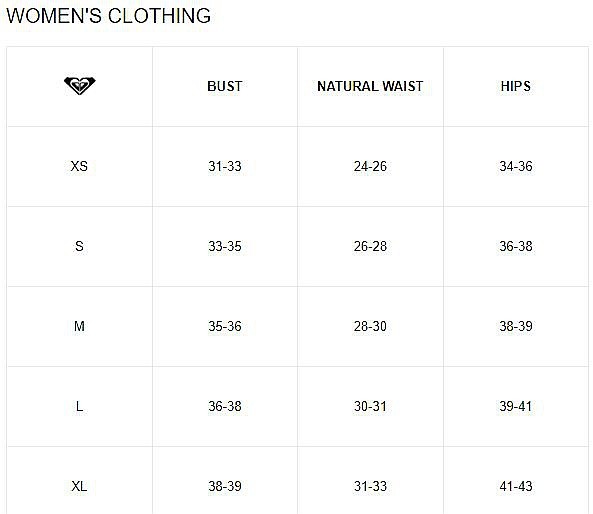Select the S size row label
593x514 pixels.
pyautogui.click(x=79, y=246)
